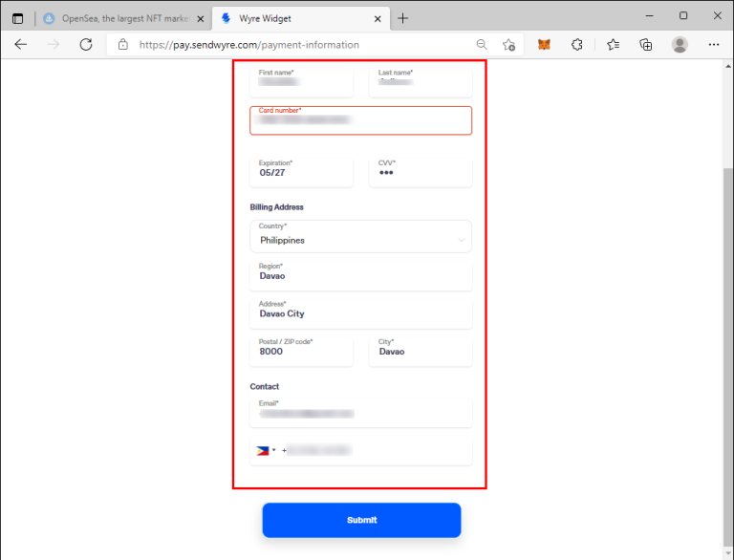Open the Favorites list icon
This screenshot has height=560, width=734.
tap(613, 44)
